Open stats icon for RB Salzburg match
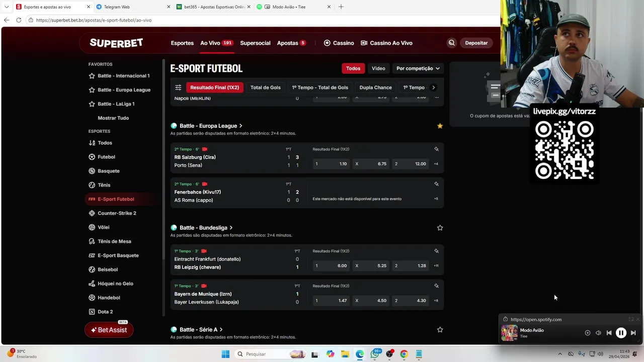 click(x=436, y=149)
